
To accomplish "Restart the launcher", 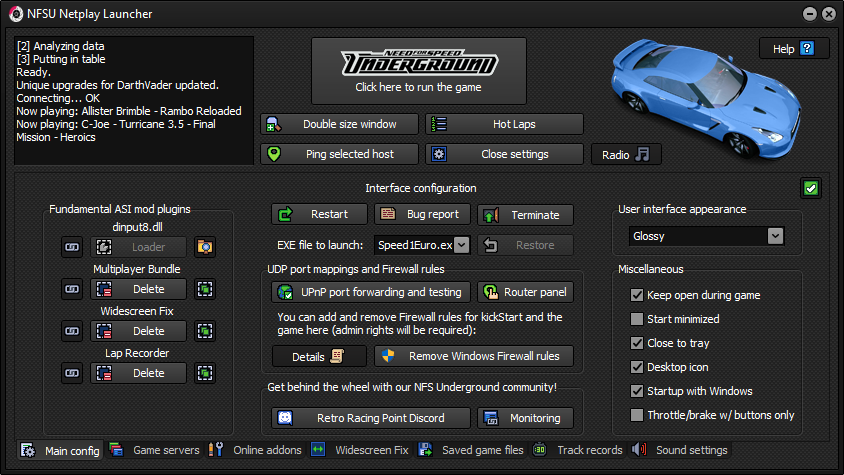I will (x=319, y=214).
